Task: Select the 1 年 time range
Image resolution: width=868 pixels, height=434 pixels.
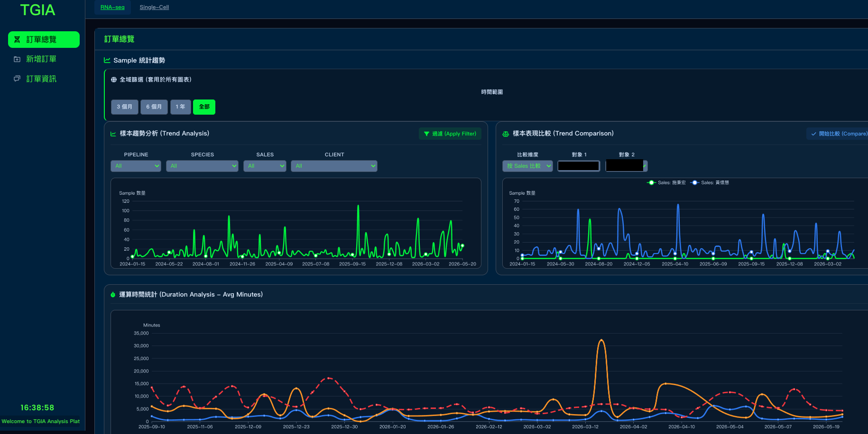Action: (x=181, y=107)
